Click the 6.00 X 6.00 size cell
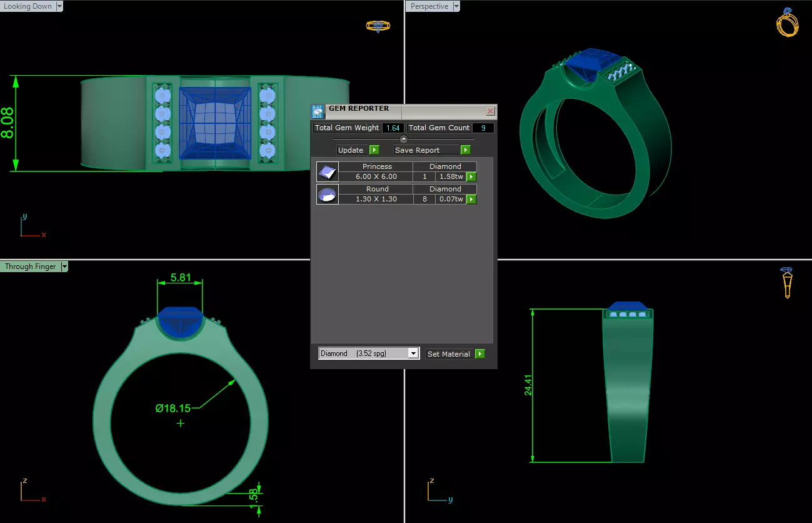This screenshot has width=812, height=523. pos(376,177)
